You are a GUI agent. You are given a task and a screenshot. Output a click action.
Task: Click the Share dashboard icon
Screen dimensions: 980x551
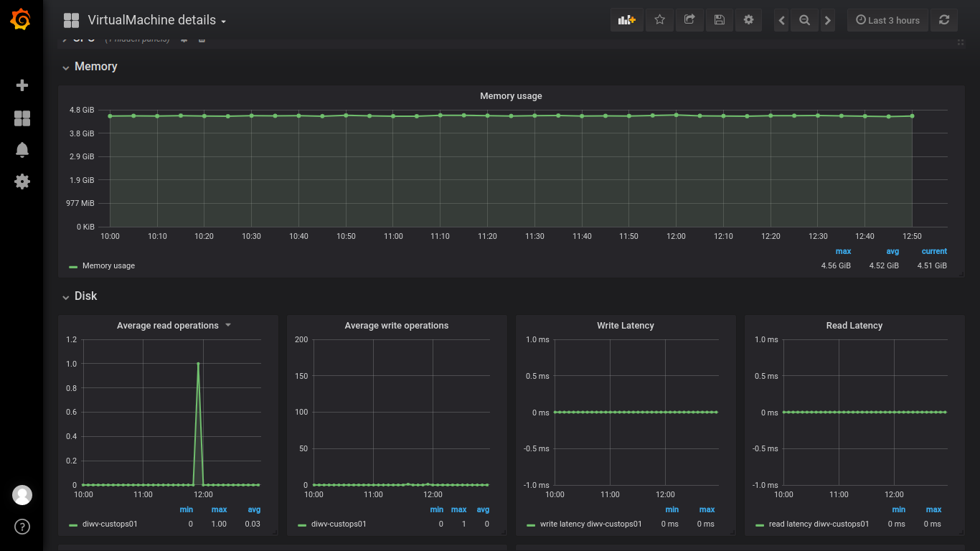(x=689, y=20)
